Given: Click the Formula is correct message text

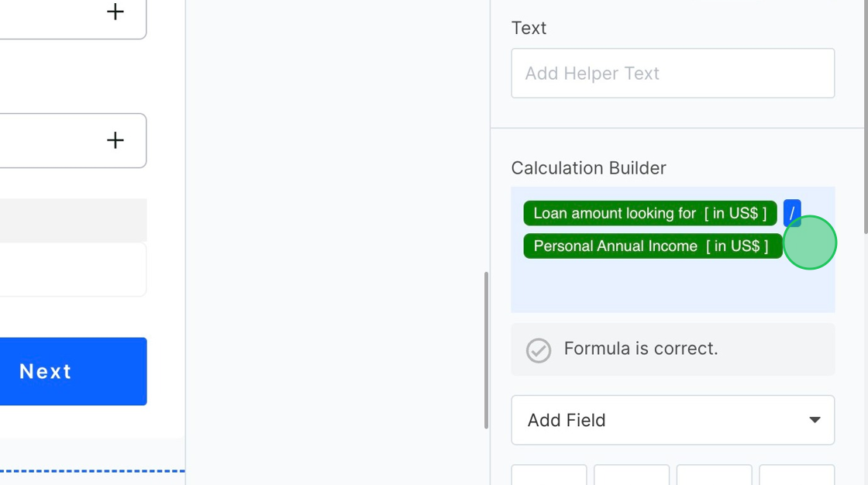Looking at the screenshot, I should (x=641, y=349).
